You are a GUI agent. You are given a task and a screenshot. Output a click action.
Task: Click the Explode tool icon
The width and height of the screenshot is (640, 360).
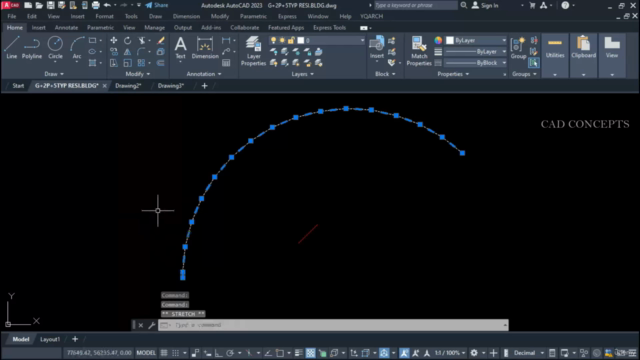161,52
